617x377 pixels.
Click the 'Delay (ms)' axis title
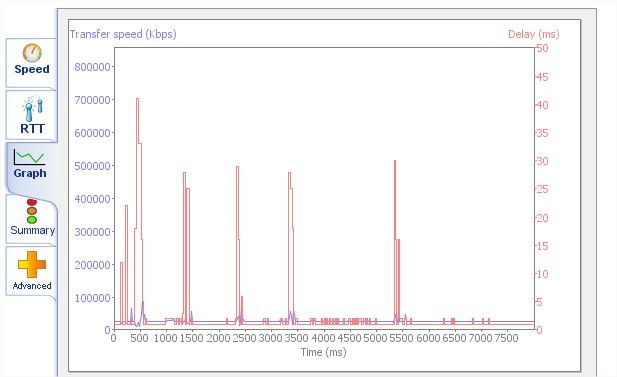(x=534, y=34)
